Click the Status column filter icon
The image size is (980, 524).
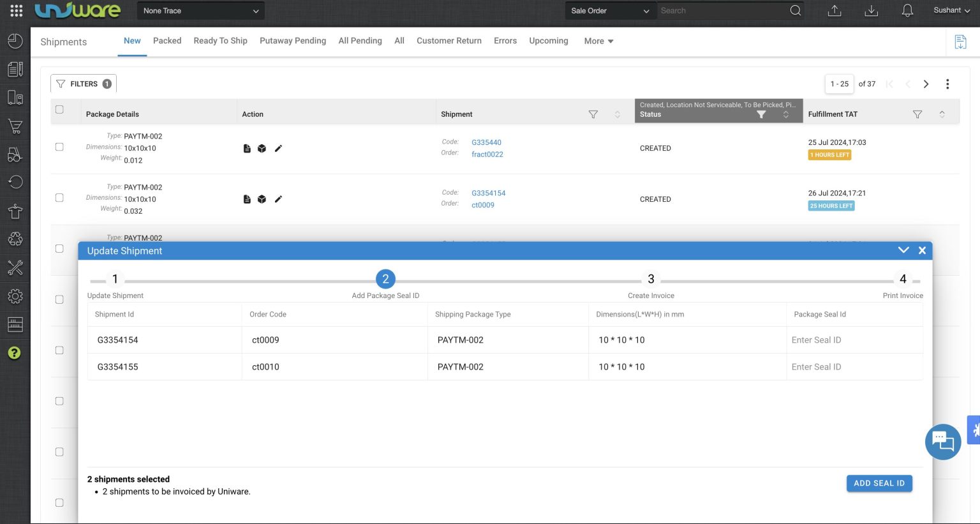[x=761, y=114]
